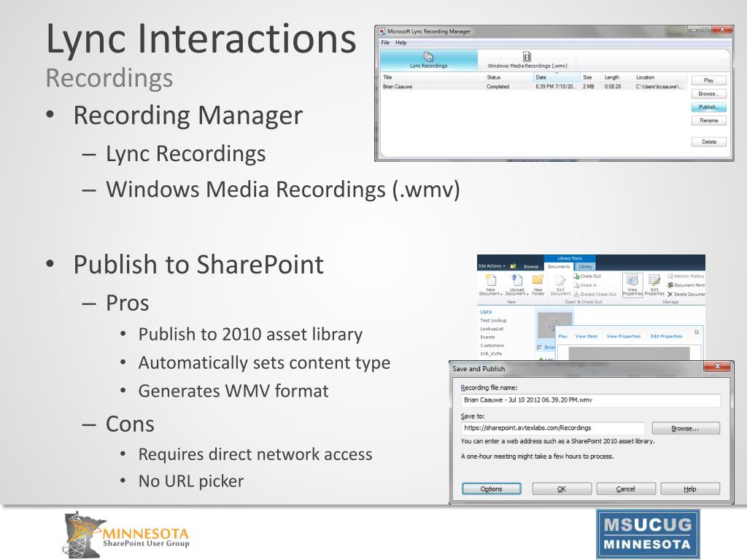Click the Completed status cell
This screenshot has width=747, height=560.
pyautogui.click(x=498, y=87)
